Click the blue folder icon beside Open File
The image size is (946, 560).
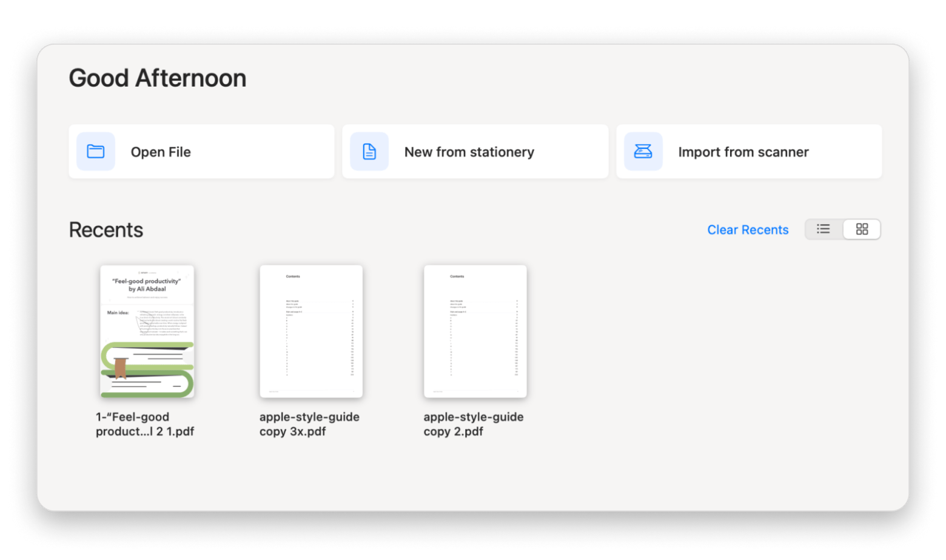pos(96,152)
